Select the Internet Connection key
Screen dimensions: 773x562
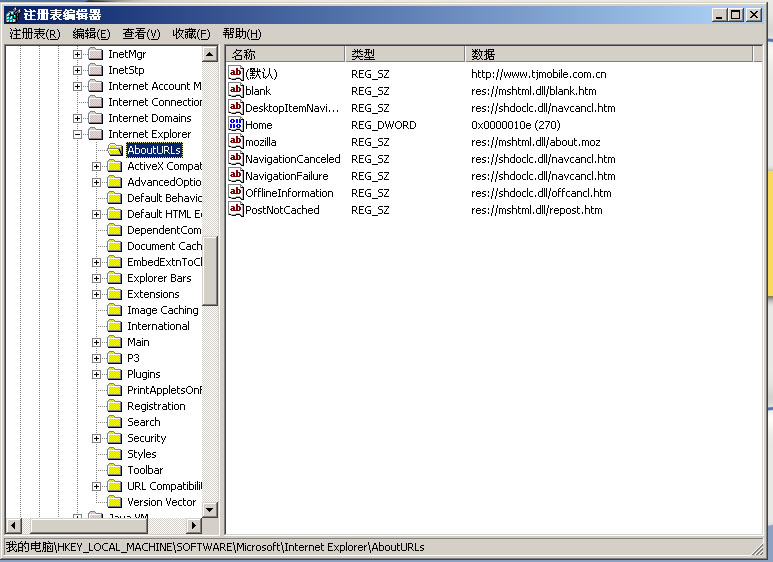tap(155, 102)
